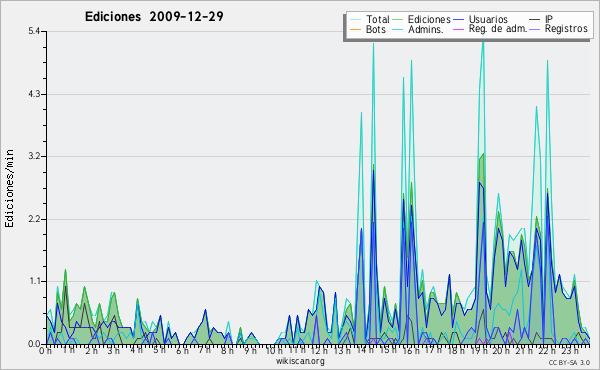Click the vertical axis title 'Ediciones/min'

point(9,188)
